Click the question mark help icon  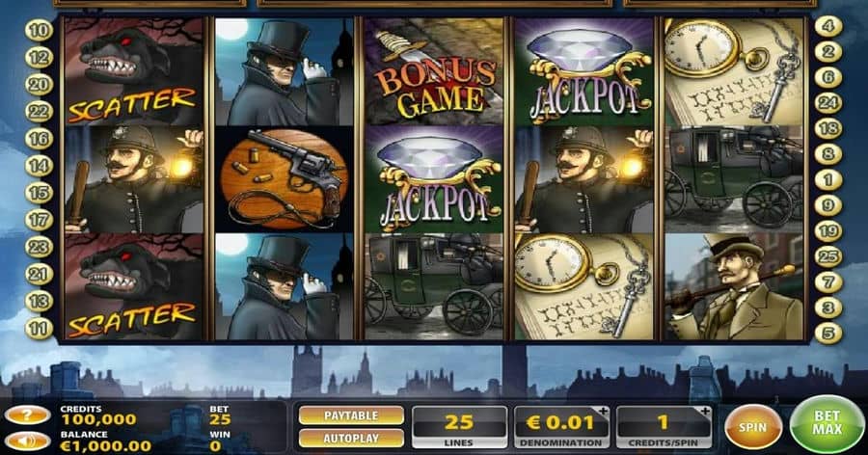coord(27,415)
